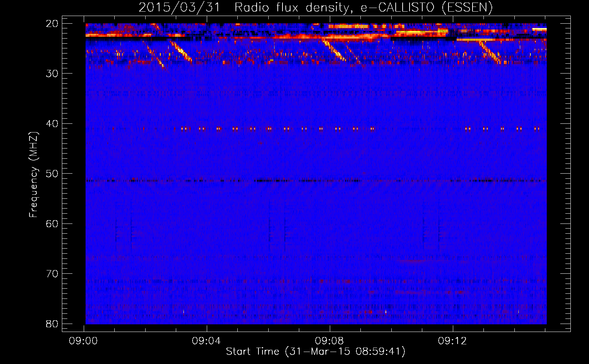Screen dimensions: 589x364
Task: Click the date "2015/03/31" in the title
Action: tap(179, 7)
